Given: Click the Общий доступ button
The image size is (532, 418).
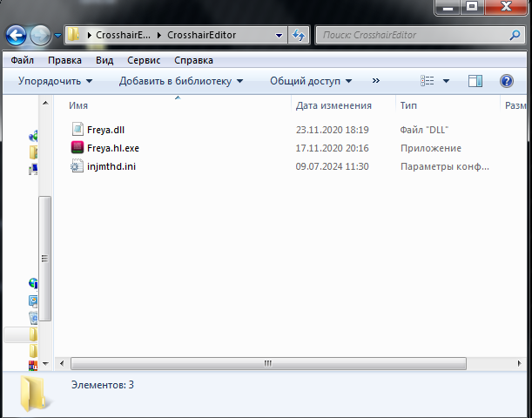Looking at the screenshot, I should (x=311, y=81).
